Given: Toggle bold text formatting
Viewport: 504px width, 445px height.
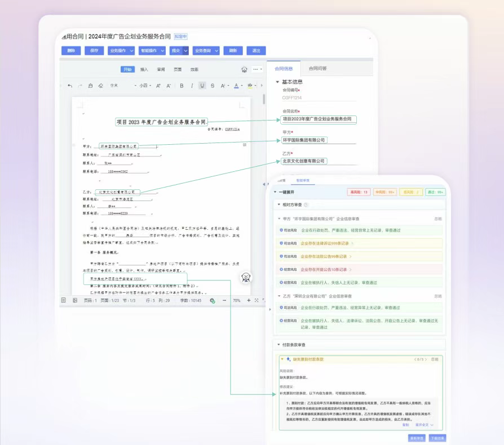Looking at the screenshot, I should click(x=182, y=86).
